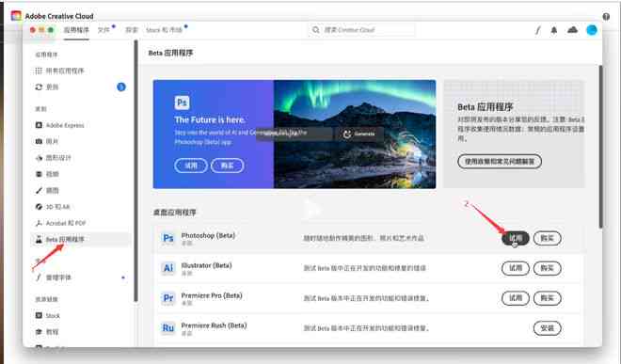Select the Acrobat and PDF category
The width and height of the screenshot is (621, 364).
(60, 223)
